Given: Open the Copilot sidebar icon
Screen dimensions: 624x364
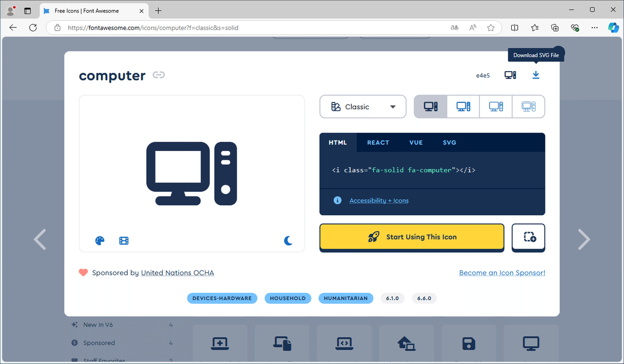Looking at the screenshot, I should pyautogui.click(x=615, y=28).
